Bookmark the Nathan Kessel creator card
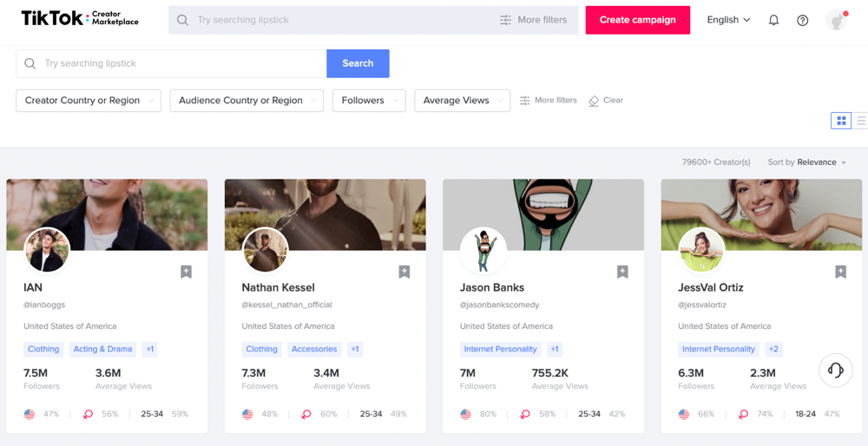The height and width of the screenshot is (446, 868). click(x=404, y=272)
